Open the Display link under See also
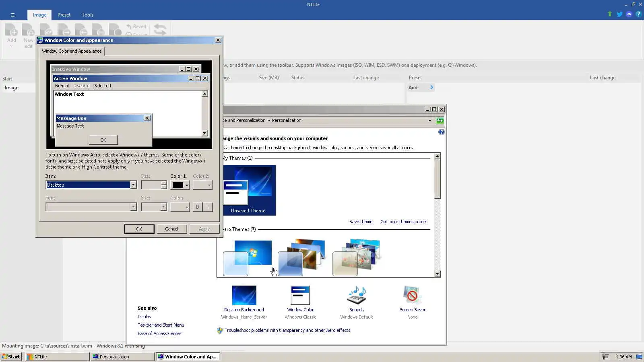This screenshot has width=644, height=362. point(144,317)
